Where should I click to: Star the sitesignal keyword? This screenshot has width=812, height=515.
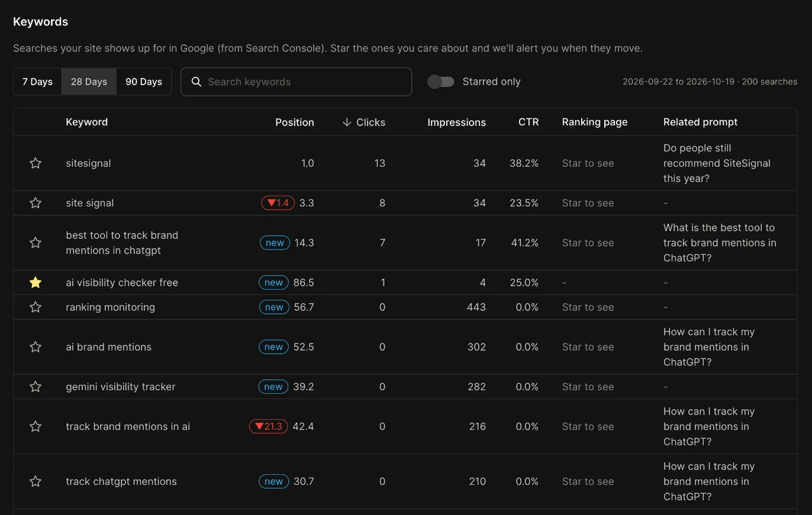click(x=36, y=163)
